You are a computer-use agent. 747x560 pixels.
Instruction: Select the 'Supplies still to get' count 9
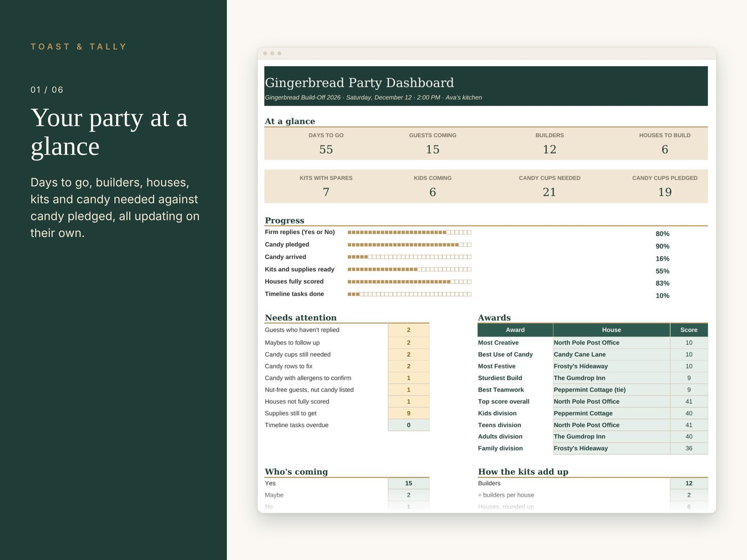409,413
